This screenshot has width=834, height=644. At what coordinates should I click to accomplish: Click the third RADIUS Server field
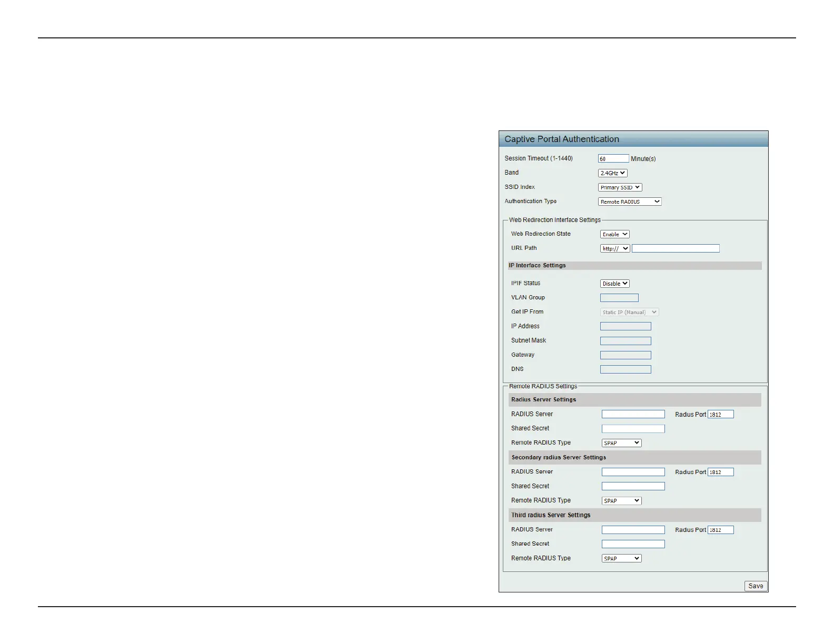pyautogui.click(x=633, y=530)
